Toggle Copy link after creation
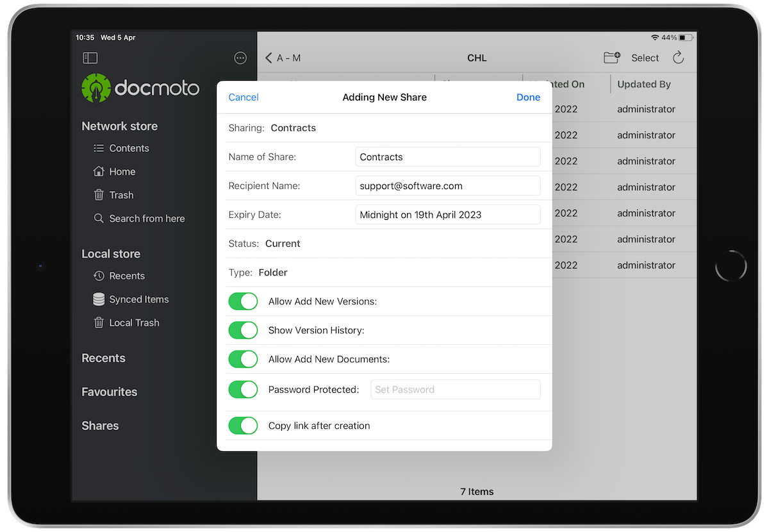 point(243,426)
